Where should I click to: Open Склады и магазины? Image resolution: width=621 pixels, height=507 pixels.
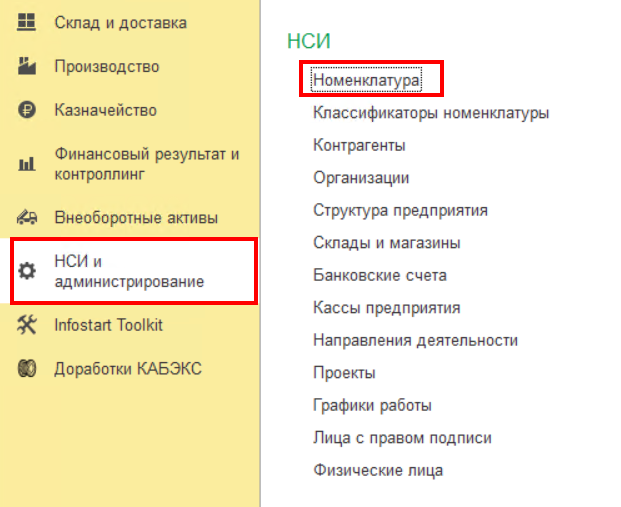pos(387,243)
